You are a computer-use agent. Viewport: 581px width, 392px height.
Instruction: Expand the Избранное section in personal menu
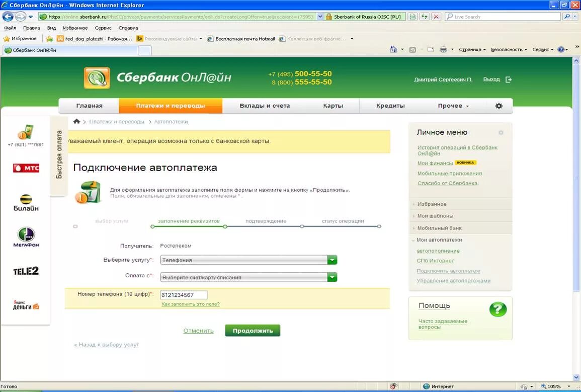tap(432, 204)
